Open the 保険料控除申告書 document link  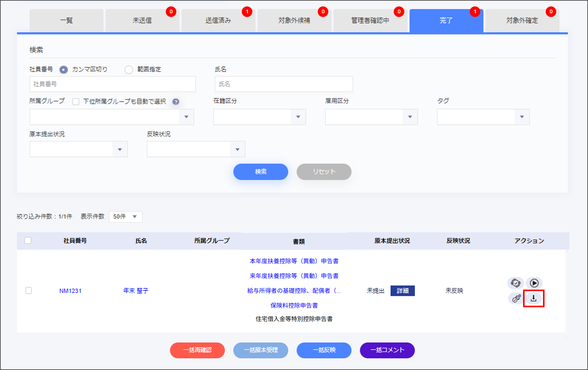point(294,305)
